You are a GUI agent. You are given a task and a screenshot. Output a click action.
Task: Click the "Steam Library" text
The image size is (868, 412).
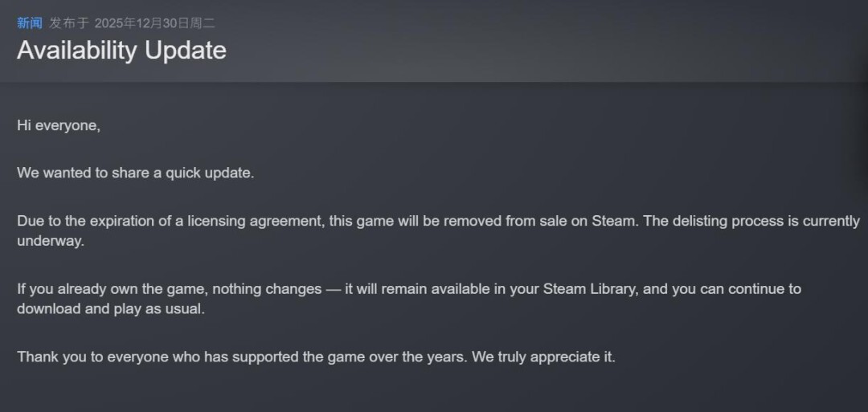592,288
